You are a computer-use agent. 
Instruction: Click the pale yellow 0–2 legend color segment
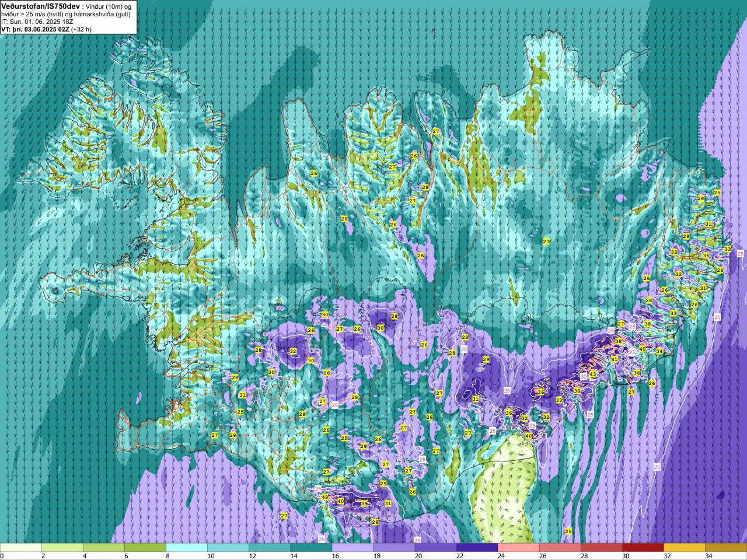point(21,548)
